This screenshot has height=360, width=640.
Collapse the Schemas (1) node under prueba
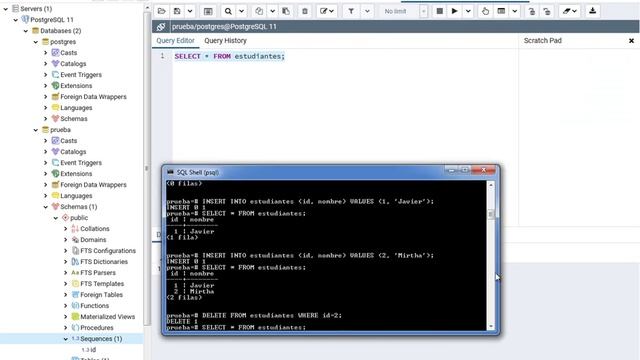[46, 207]
